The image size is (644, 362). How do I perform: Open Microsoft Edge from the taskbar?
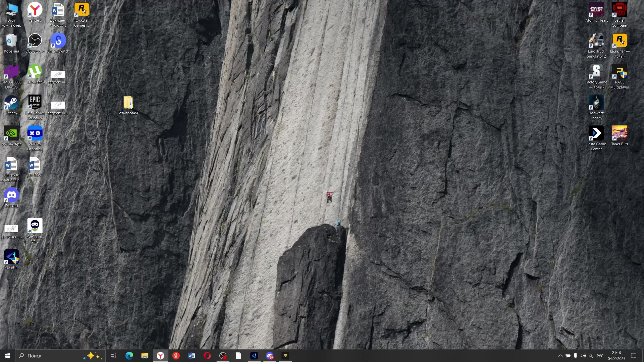129,356
